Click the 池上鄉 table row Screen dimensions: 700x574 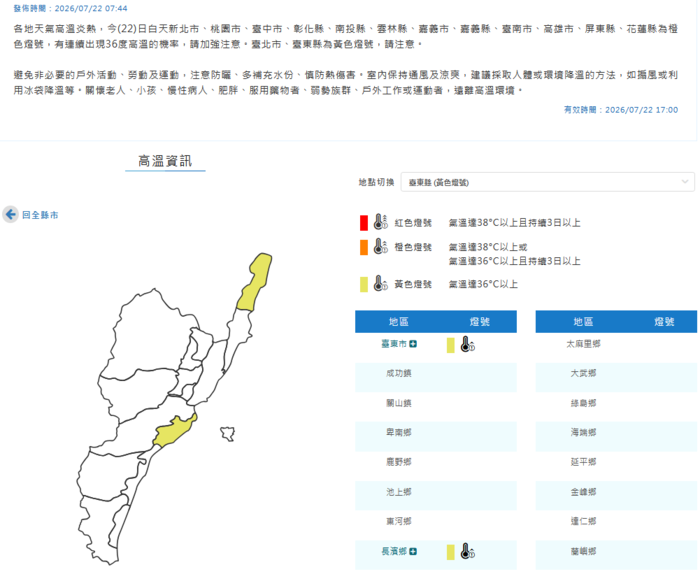point(436,495)
